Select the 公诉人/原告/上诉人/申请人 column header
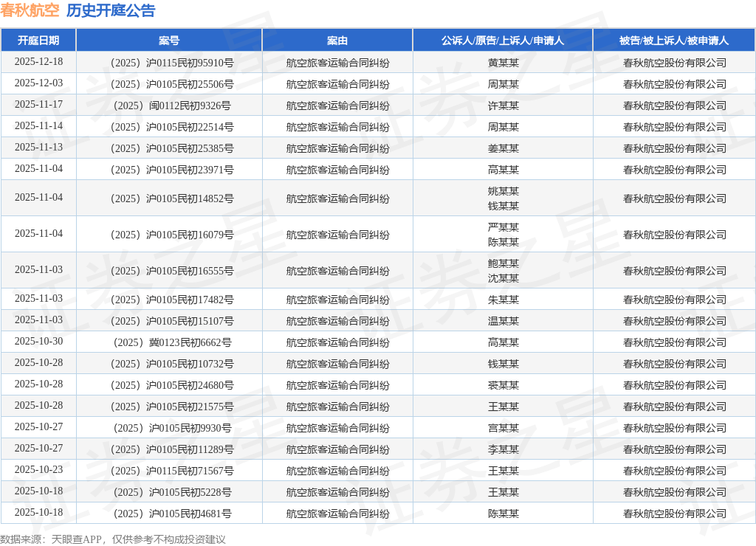This screenshot has width=756, height=546. coord(503,41)
